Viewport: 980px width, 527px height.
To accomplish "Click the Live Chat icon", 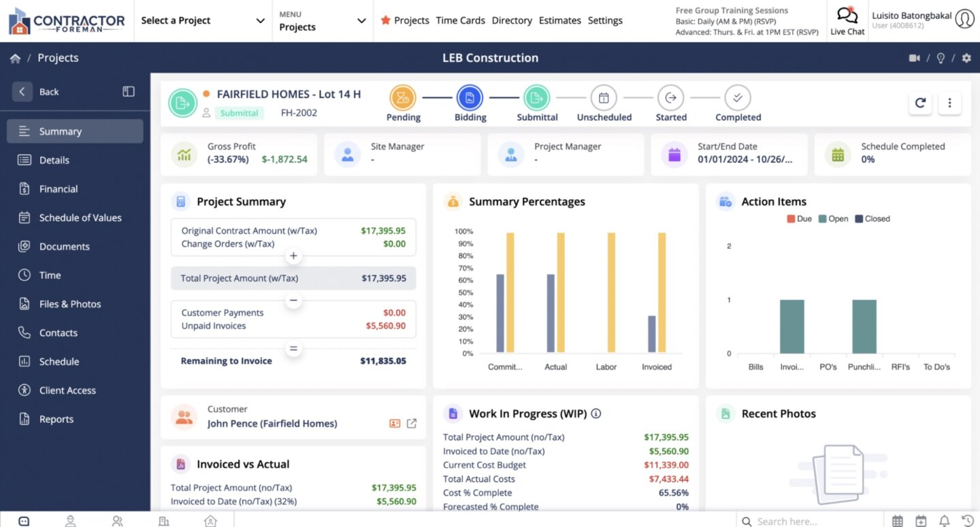I will point(847,20).
